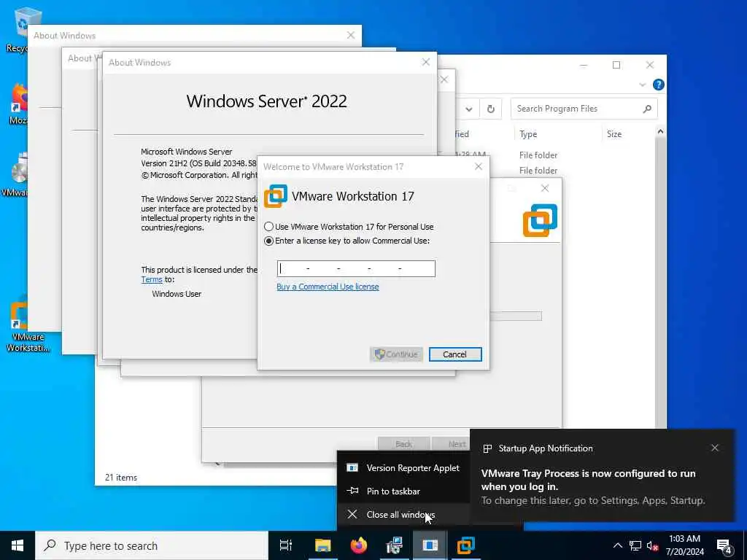
Task: Open Version Reporter Applet from jump list
Action: [x=403, y=468]
